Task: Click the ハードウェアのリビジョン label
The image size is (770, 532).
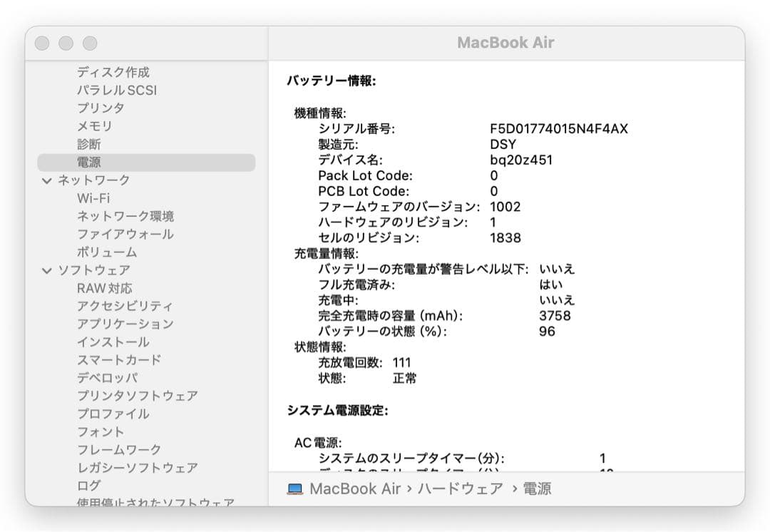Action: pyautogui.click(x=393, y=222)
